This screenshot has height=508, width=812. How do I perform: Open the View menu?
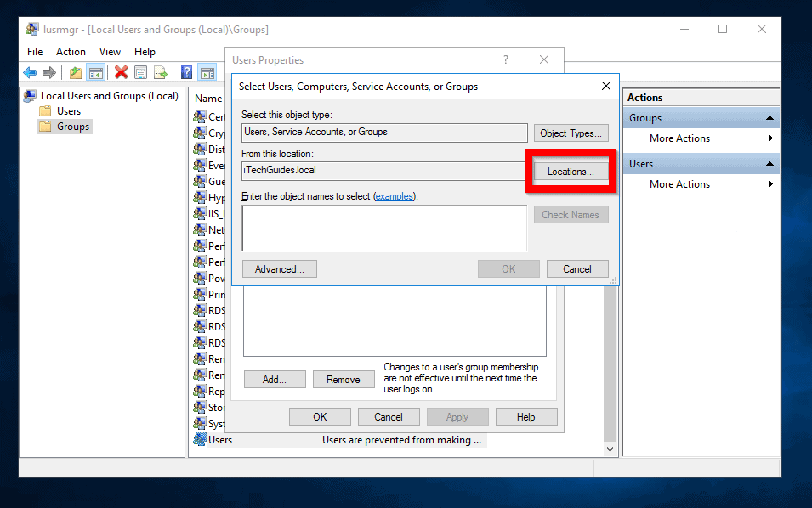[x=110, y=51]
